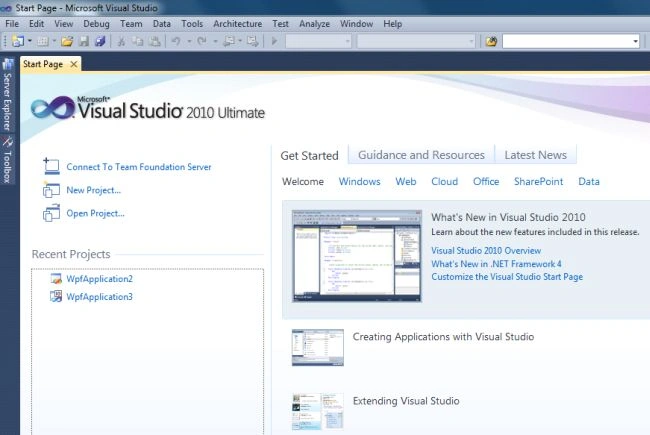Switch to Guidance and Resources tab
This screenshot has width=650, height=435.
tap(421, 155)
